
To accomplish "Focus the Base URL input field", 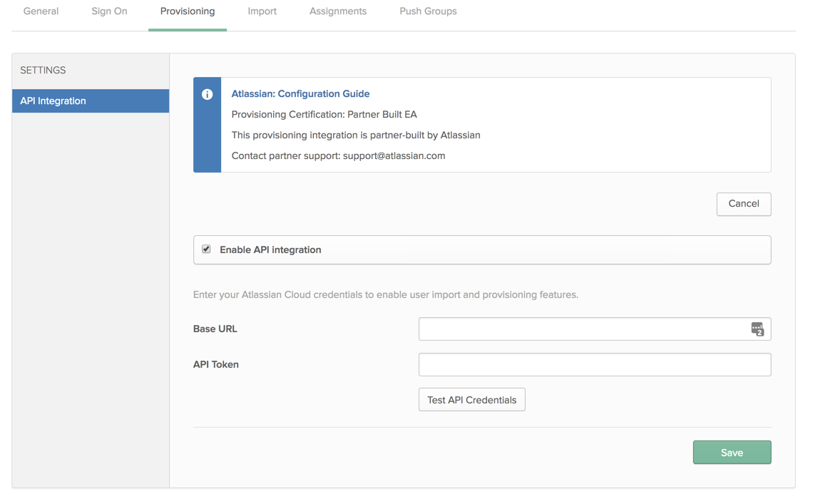I will [595, 329].
